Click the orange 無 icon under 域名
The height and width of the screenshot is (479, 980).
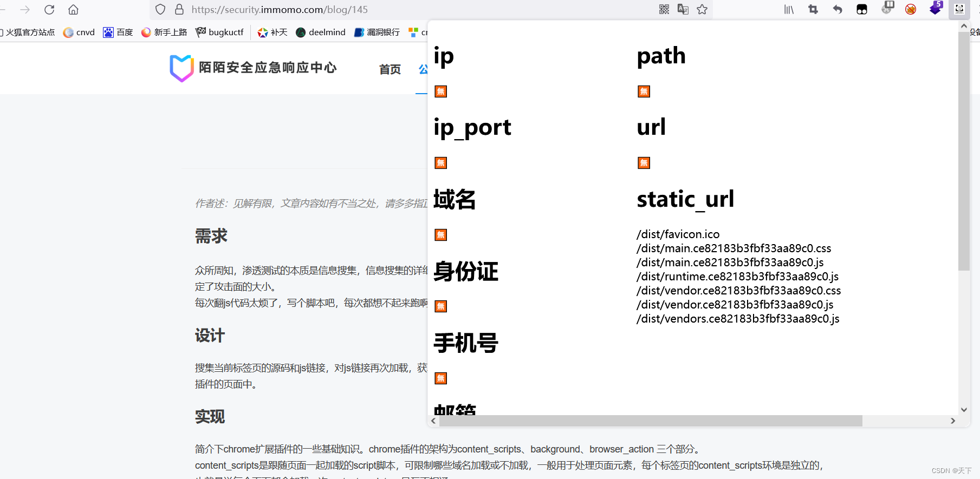[441, 235]
